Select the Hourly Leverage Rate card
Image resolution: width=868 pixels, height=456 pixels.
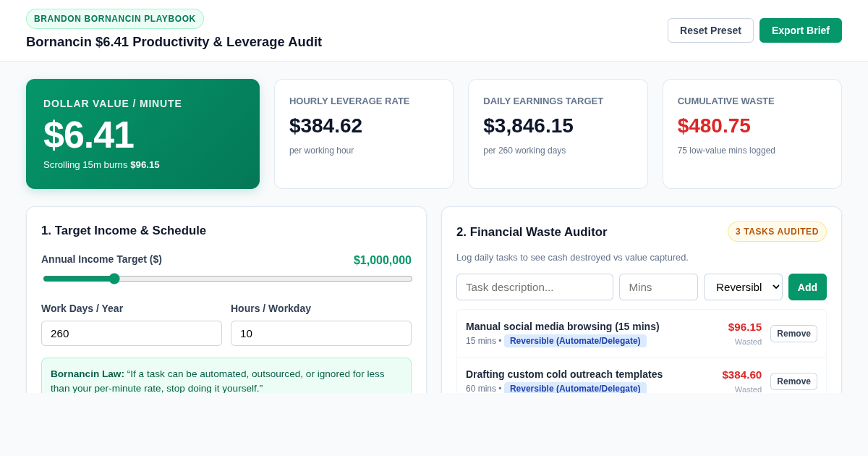coord(364,134)
